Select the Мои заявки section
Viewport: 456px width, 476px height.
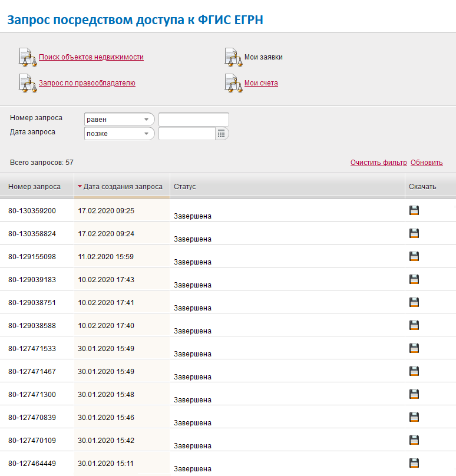coord(263,57)
